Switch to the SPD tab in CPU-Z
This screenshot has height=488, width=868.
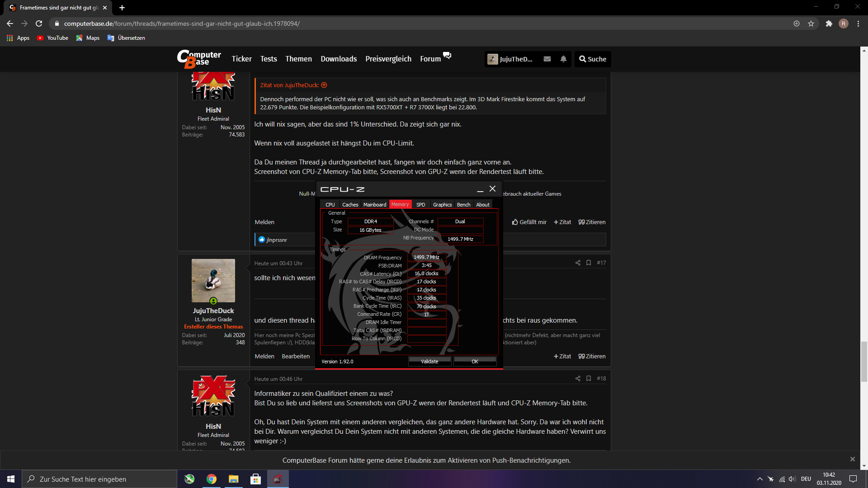tap(420, 205)
